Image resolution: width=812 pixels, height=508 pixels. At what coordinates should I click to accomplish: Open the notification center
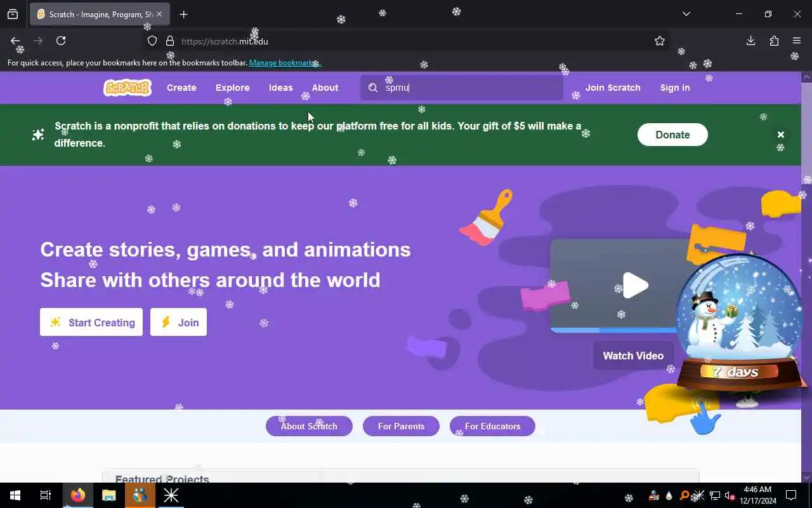tap(791, 495)
